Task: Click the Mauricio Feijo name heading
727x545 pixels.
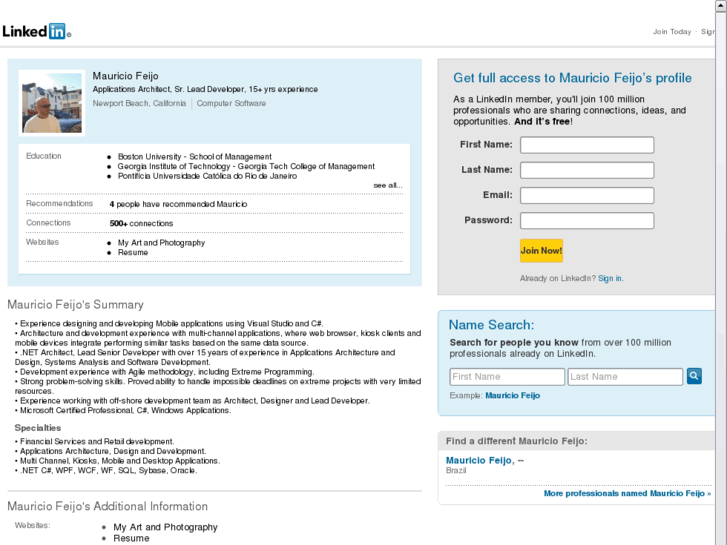Action: [125, 76]
